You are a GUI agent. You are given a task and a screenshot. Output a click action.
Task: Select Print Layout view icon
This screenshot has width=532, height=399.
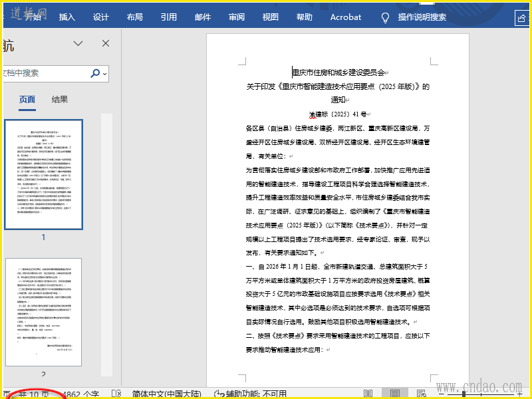coord(395,394)
